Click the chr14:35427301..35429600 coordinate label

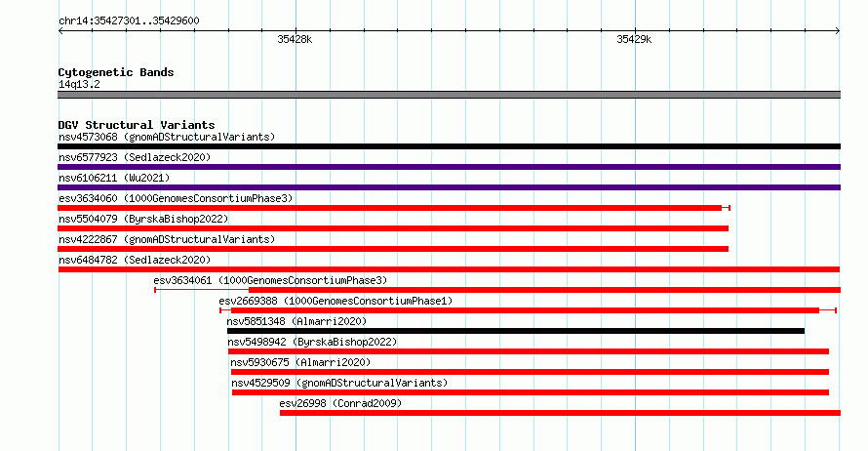point(129,20)
